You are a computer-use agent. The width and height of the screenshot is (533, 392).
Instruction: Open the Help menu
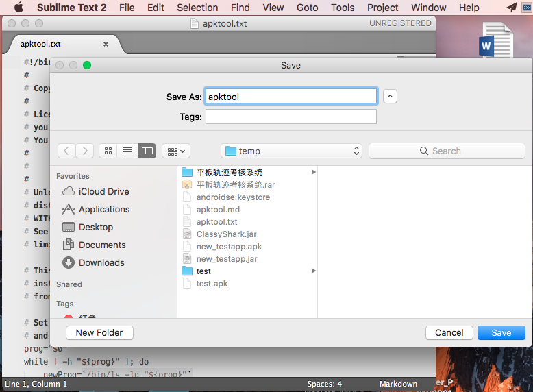[x=469, y=8]
